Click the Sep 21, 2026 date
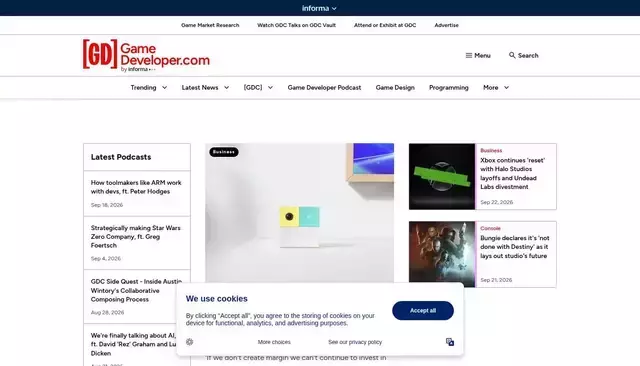Image resolution: width=640 pixels, height=366 pixels. point(496,280)
